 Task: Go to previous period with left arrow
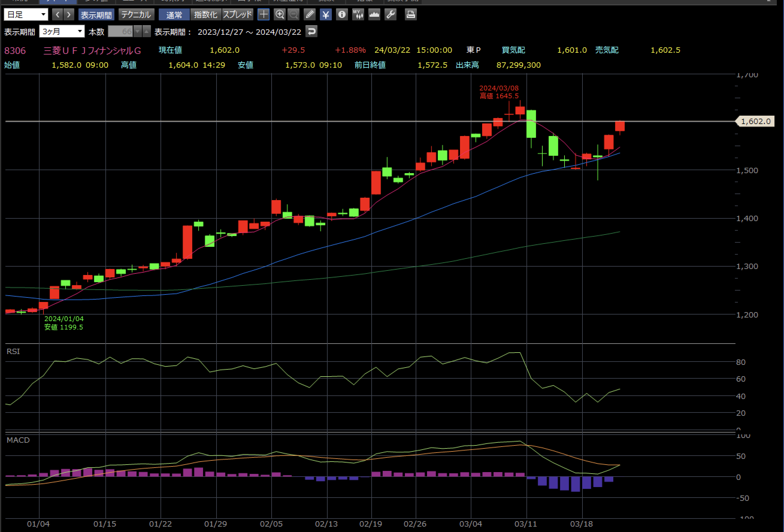coord(57,14)
